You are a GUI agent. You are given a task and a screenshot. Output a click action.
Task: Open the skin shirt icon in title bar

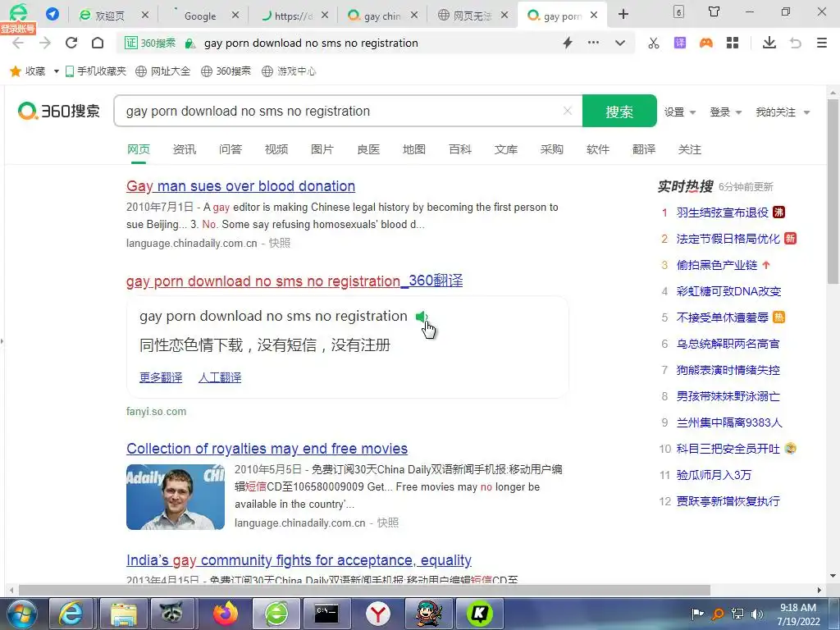714,11
